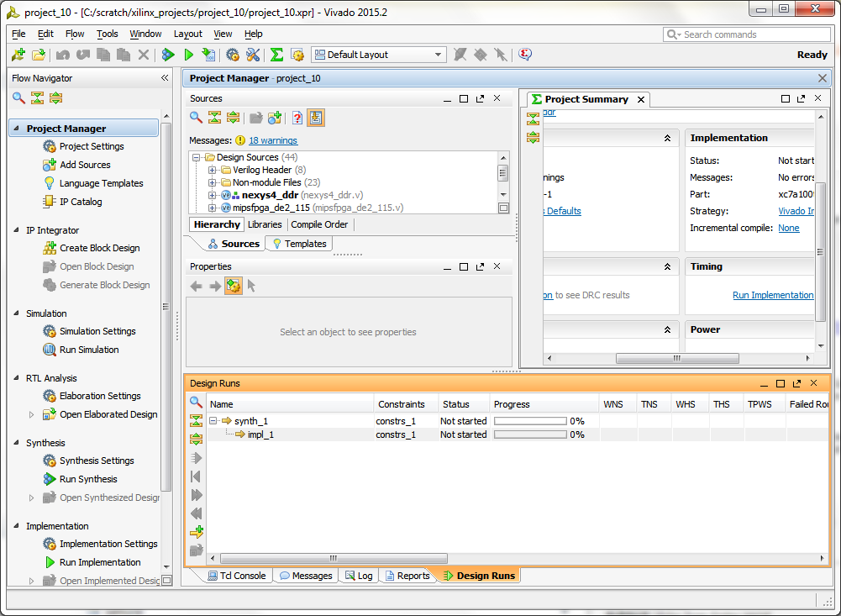The height and width of the screenshot is (616, 841).
Task: Collapse the synth_1 run row
Action: (x=213, y=421)
